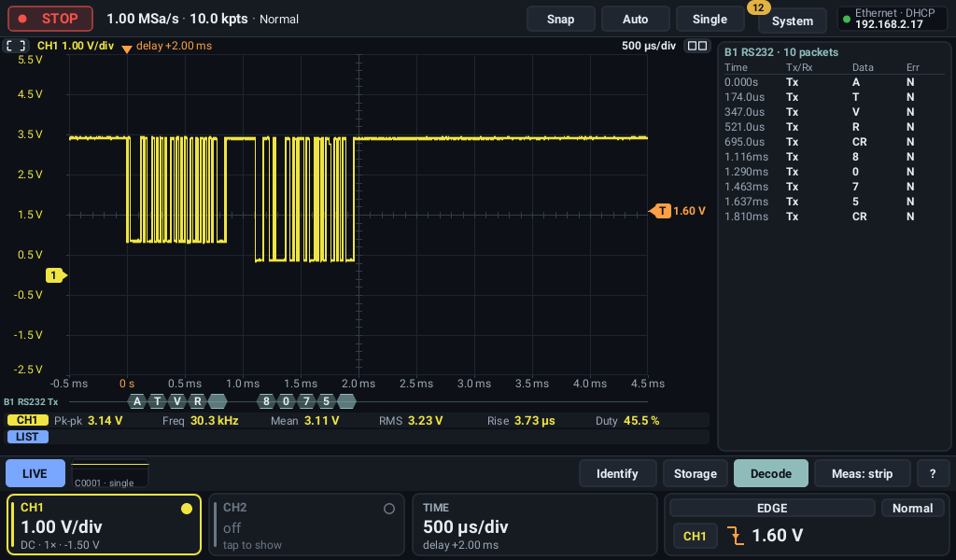The height and width of the screenshot is (560, 956).
Task: Click the 1.00 MSa/s sample rate readout
Action: point(143,19)
